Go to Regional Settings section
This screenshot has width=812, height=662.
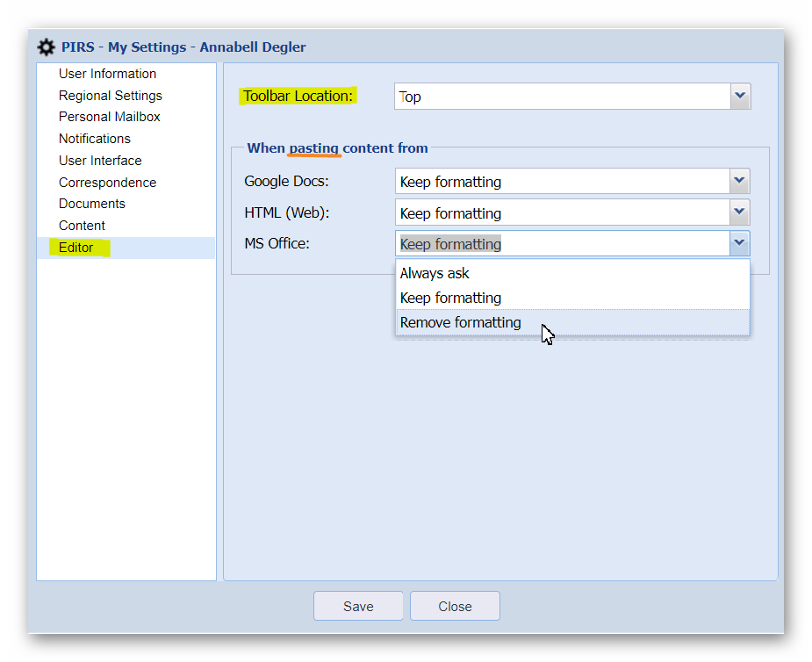coord(110,96)
